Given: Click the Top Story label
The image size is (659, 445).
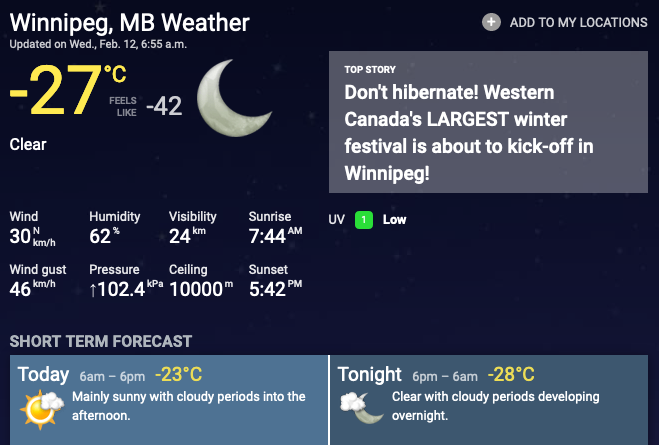Looking at the screenshot, I should 370,69.
